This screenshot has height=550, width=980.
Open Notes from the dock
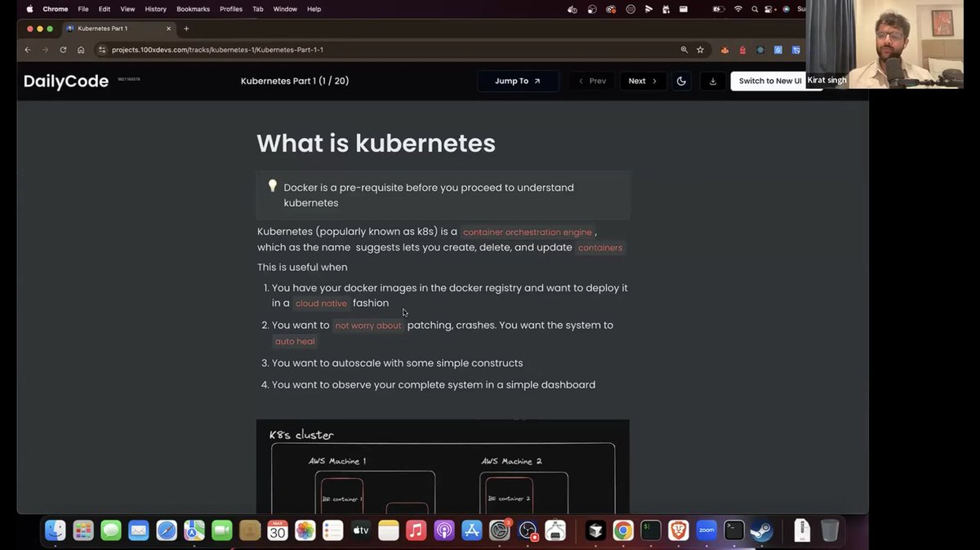click(389, 530)
